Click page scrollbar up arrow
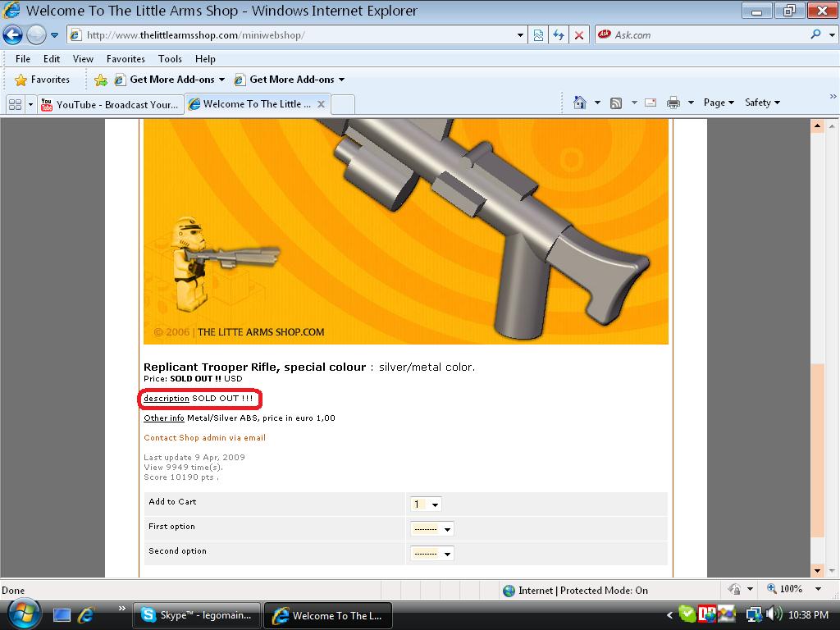Viewport: 840px width, 630px height. (818, 126)
